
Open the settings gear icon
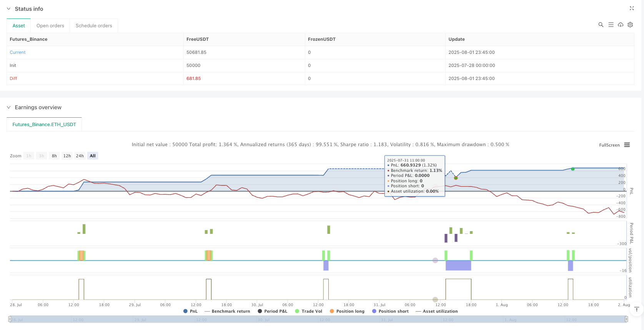pos(630,25)
